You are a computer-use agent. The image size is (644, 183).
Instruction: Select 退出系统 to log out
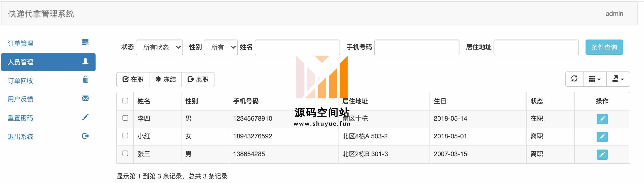(x=48, y=137)
